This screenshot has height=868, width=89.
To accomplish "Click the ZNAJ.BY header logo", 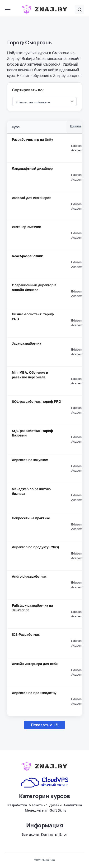I will pyautogui.click(x=44, y=9).
